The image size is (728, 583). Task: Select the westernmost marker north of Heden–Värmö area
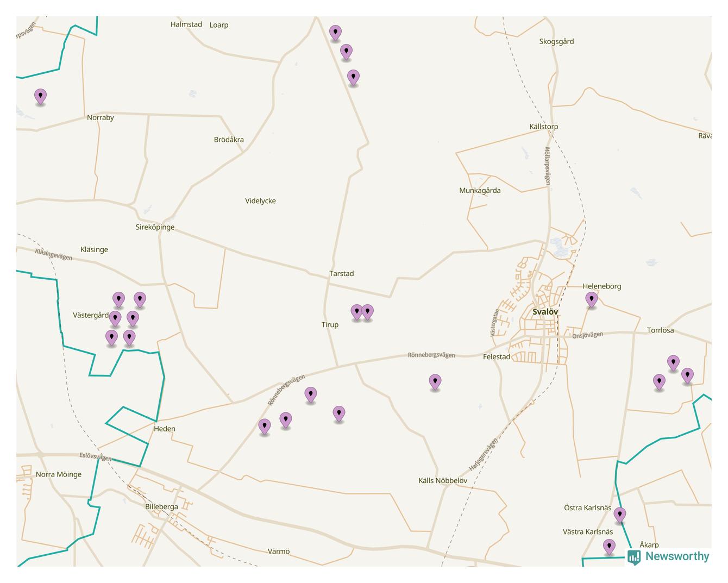(265, 427)
